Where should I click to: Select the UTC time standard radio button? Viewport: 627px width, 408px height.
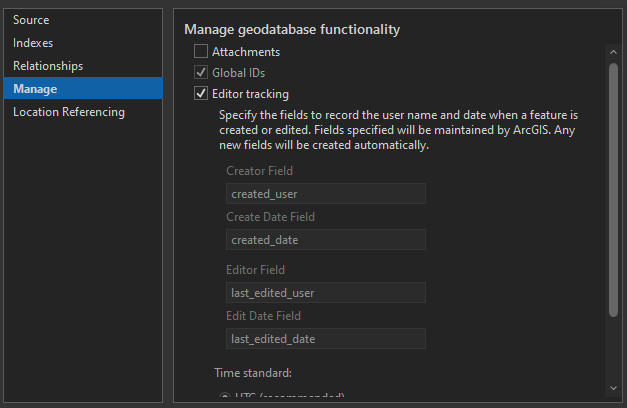point(224,398)
